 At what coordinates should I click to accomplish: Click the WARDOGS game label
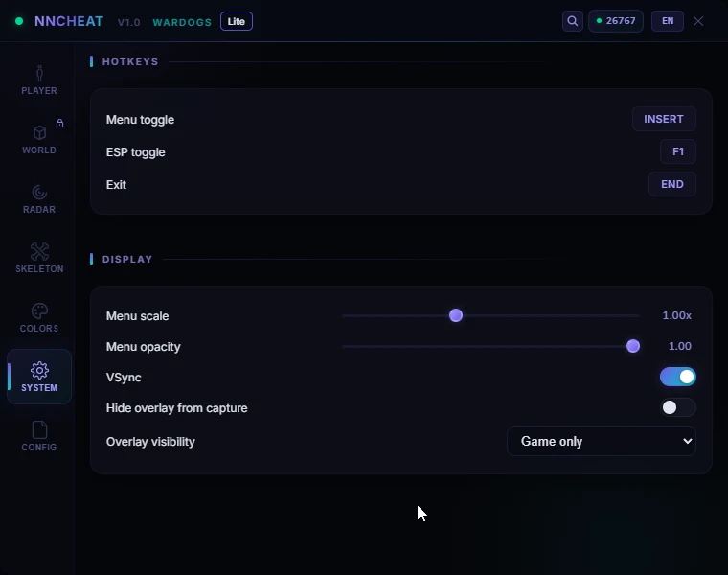click(182, 22)
